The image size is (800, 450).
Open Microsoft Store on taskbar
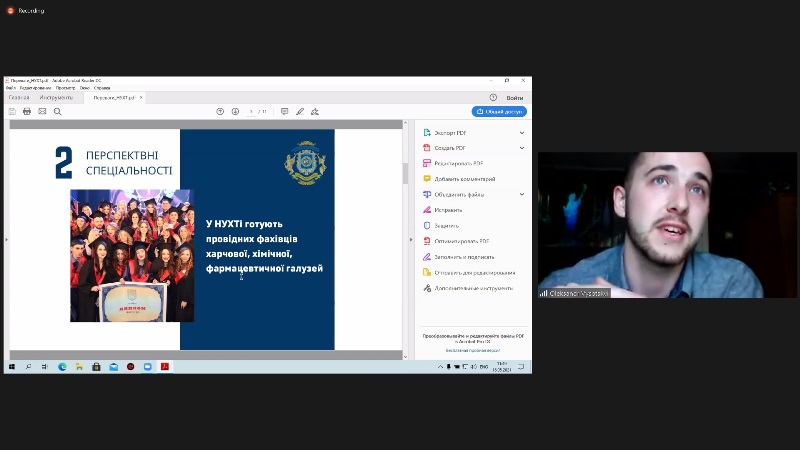[96, 367]
